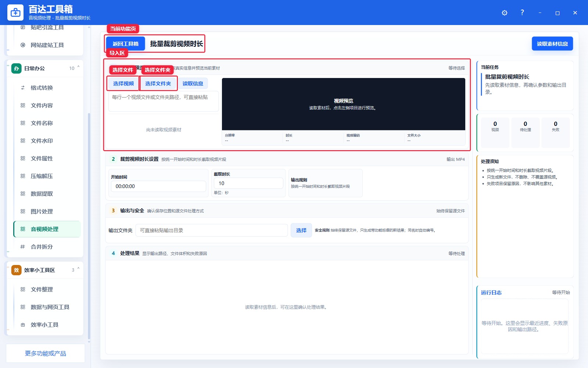Click the hash icon next to 合并拆分

coord(23,247)
